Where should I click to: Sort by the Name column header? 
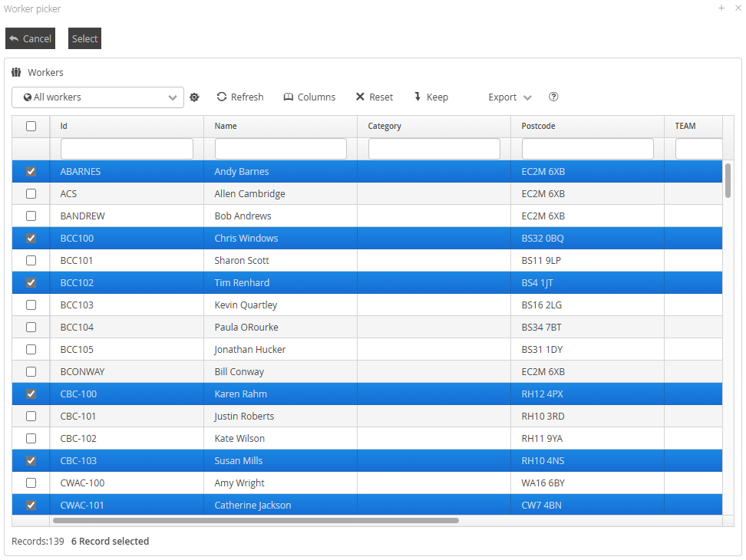[x=280, y=126]
